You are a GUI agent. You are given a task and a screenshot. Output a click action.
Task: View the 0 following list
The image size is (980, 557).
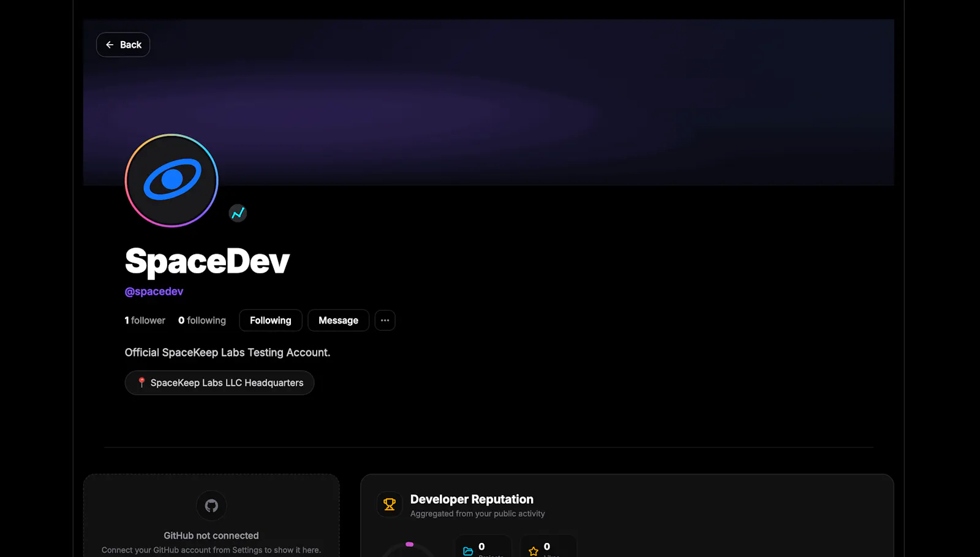(x=202, y=320)
